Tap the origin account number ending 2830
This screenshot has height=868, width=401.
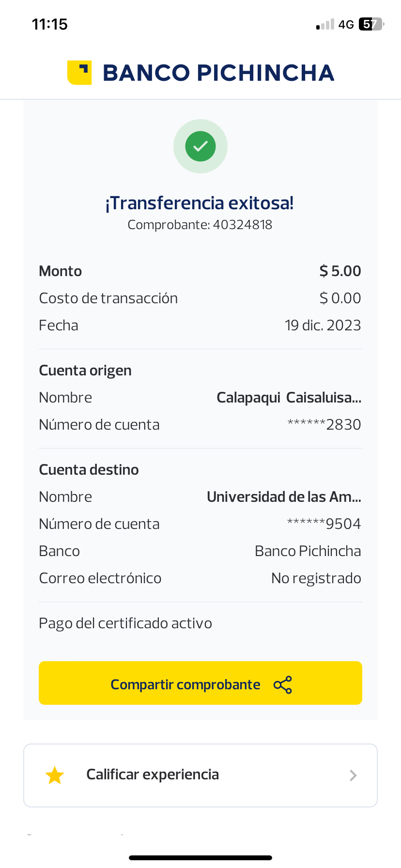324,425
